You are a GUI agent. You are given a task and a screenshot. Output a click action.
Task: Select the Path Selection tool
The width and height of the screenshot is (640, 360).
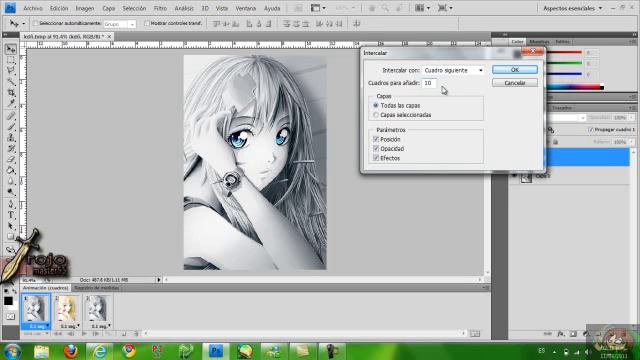(11, 226)
